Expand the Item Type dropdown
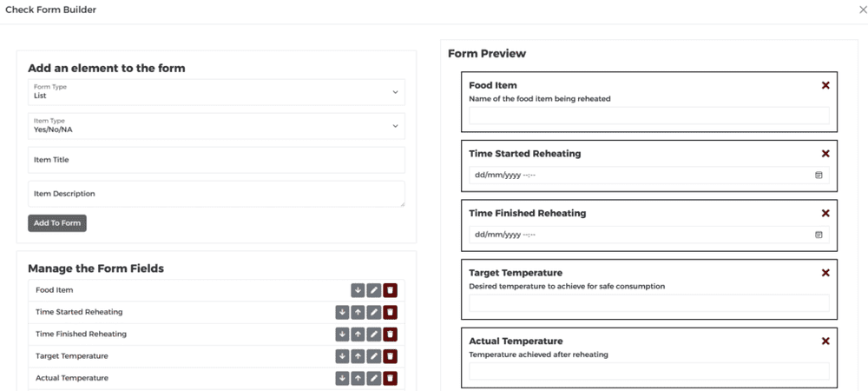This screenshot has height=391, width=868. (216, 126)
